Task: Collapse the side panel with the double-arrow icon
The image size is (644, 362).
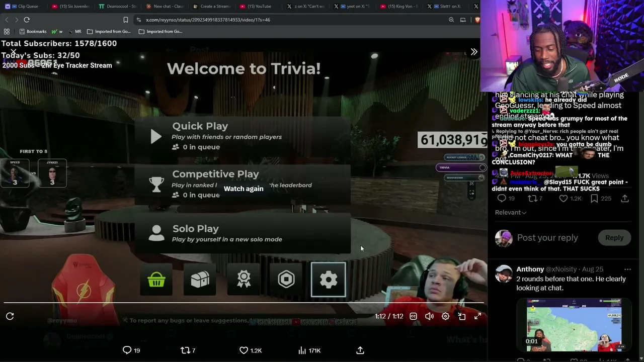Action: pos(474,52)
